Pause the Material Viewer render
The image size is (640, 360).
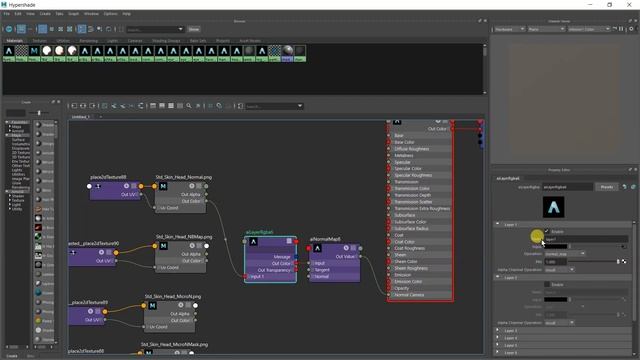621,29
